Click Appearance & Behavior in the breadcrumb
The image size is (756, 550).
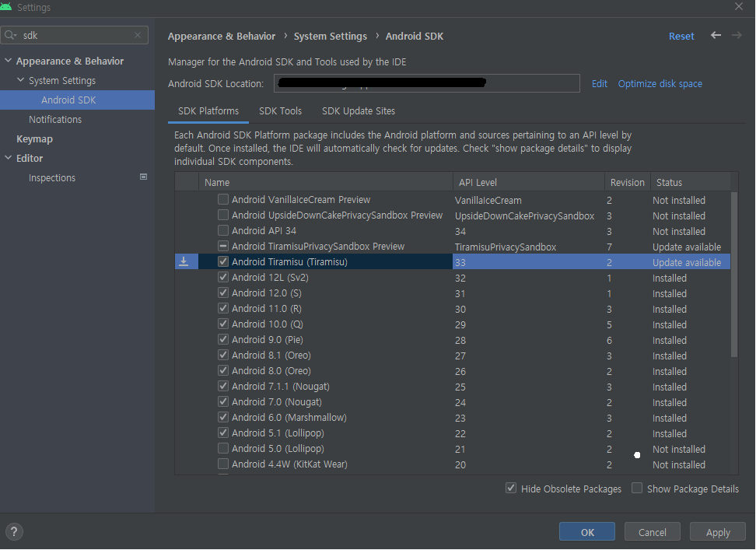click(222, 36)
